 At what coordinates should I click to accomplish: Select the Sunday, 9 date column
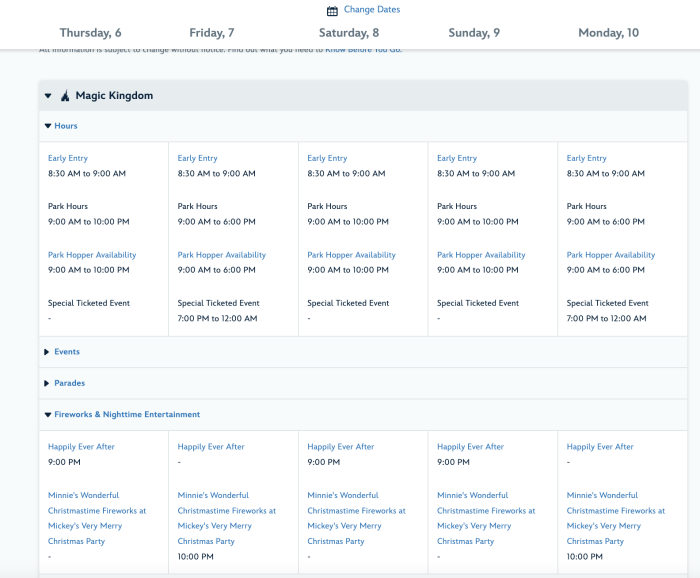(474, 33)
